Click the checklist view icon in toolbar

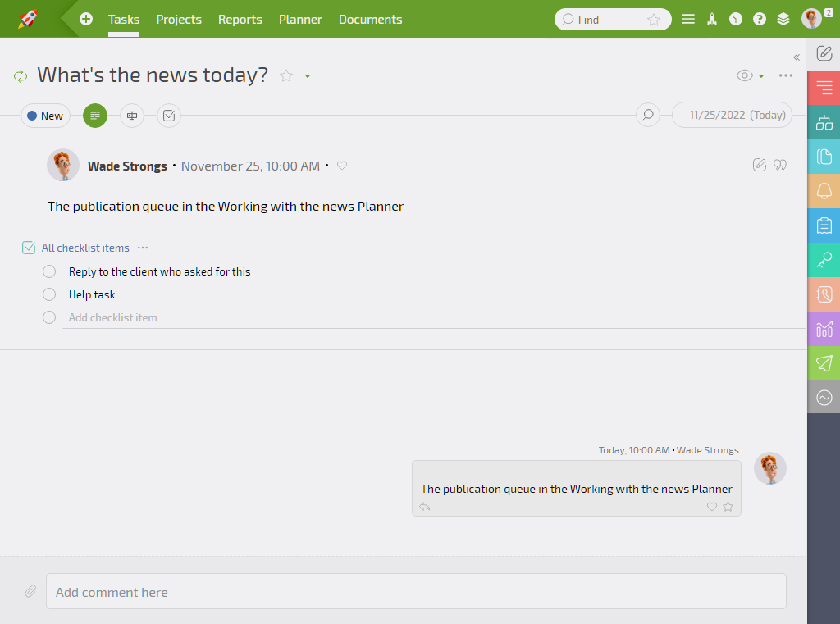pos(169,116)
